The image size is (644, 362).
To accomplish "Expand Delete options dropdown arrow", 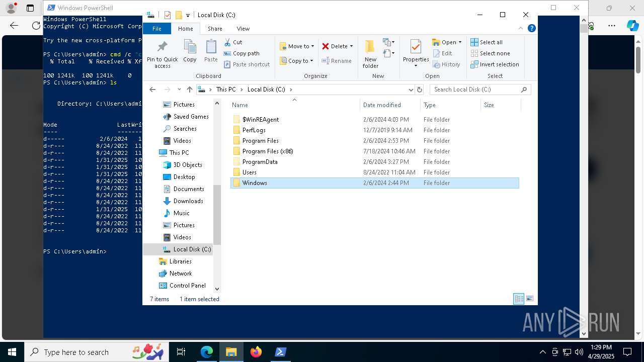I will [351, 46].
